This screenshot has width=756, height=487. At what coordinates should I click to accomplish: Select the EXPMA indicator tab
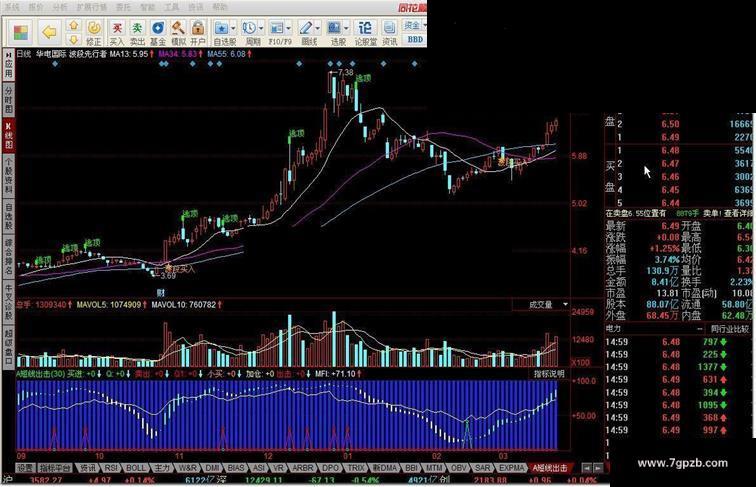click(x=512, y=468)
